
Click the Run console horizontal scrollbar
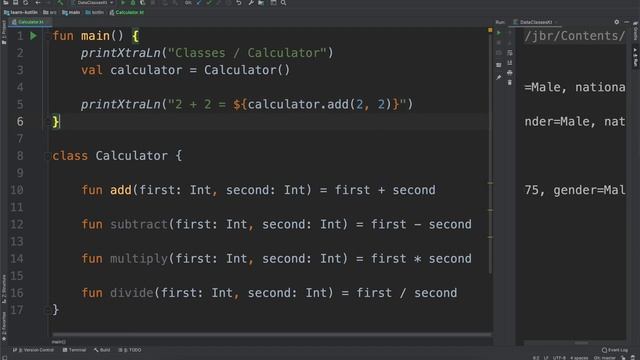tap(581, 343)
